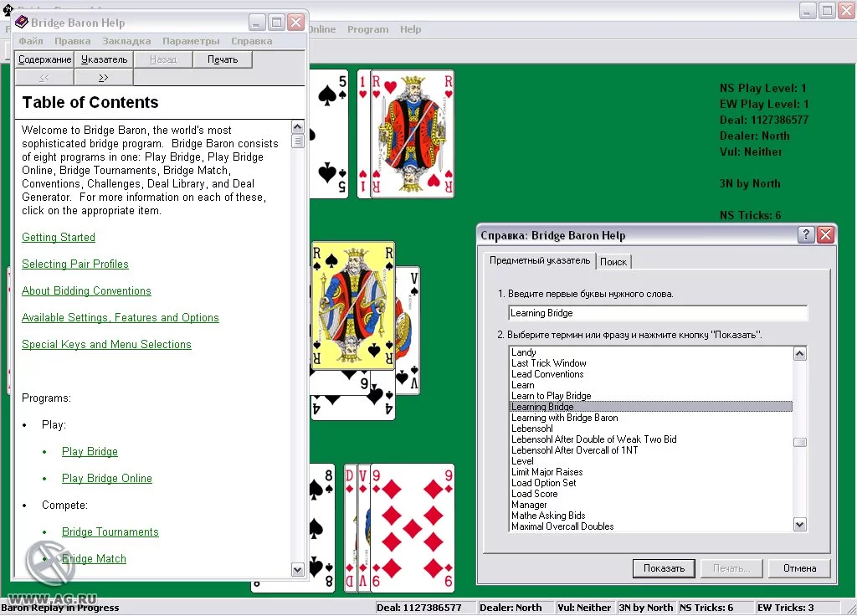The width and height of the screenshot is (857, 616).
Task: Select Last Trick Window entry
Action: coord(549,363)
